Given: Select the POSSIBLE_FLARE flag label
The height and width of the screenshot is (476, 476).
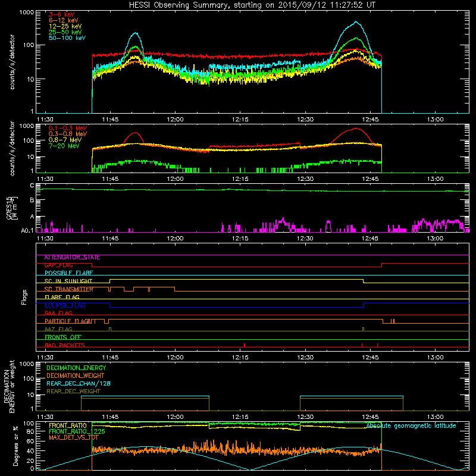Looking at the screenshot, I should click(68, 273).
